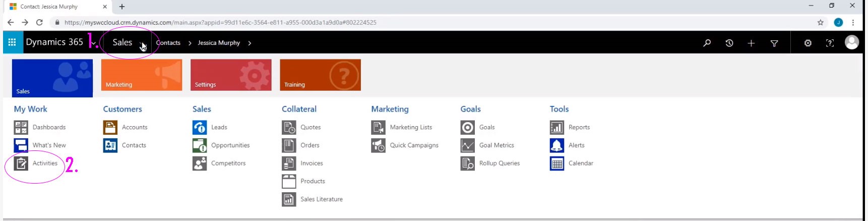Open the Activities icon

(x=21, y=163)
